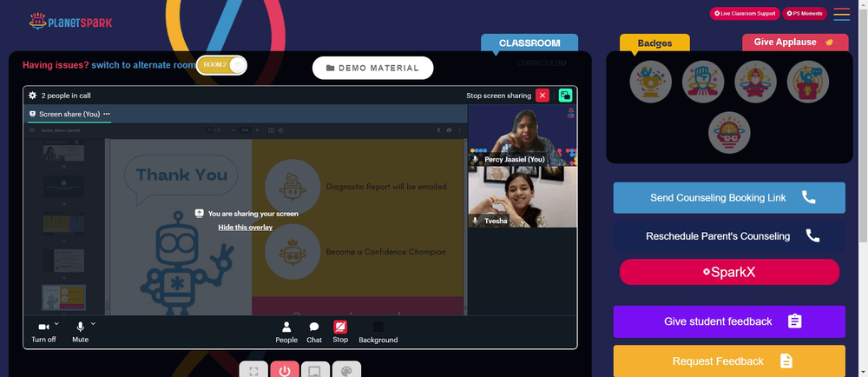Open DEMO MATERIAL folder button

pos(372,68)
